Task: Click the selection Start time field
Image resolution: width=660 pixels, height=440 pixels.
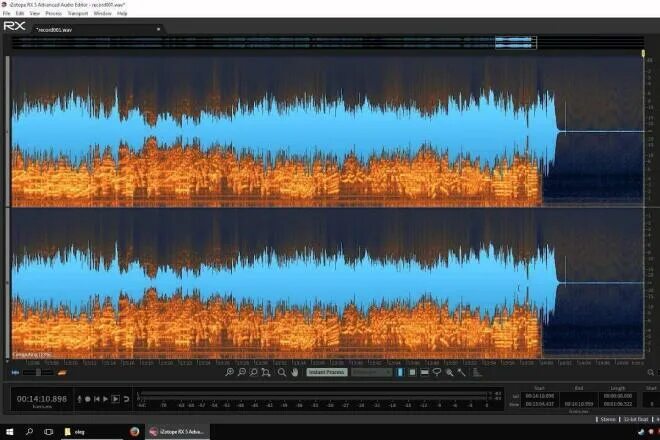Action: click(540, 396)
